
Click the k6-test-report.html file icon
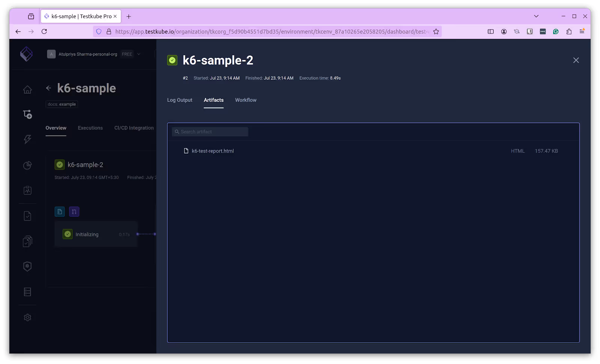[186, 151]
